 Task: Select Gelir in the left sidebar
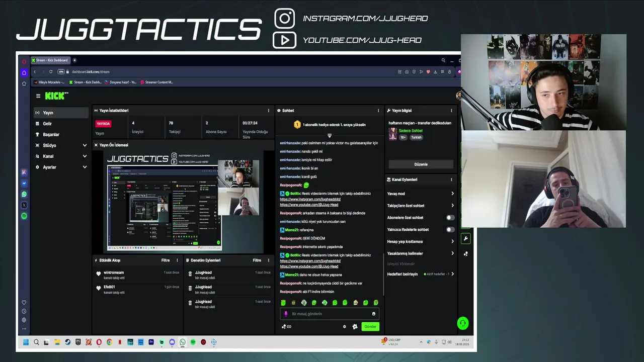(x=61, y=124)
